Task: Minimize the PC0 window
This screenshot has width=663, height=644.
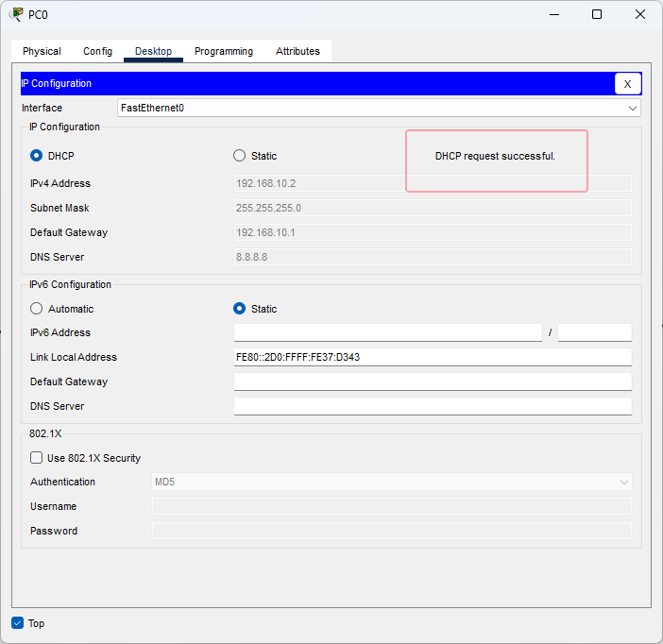Action: (x=552, y=14)
